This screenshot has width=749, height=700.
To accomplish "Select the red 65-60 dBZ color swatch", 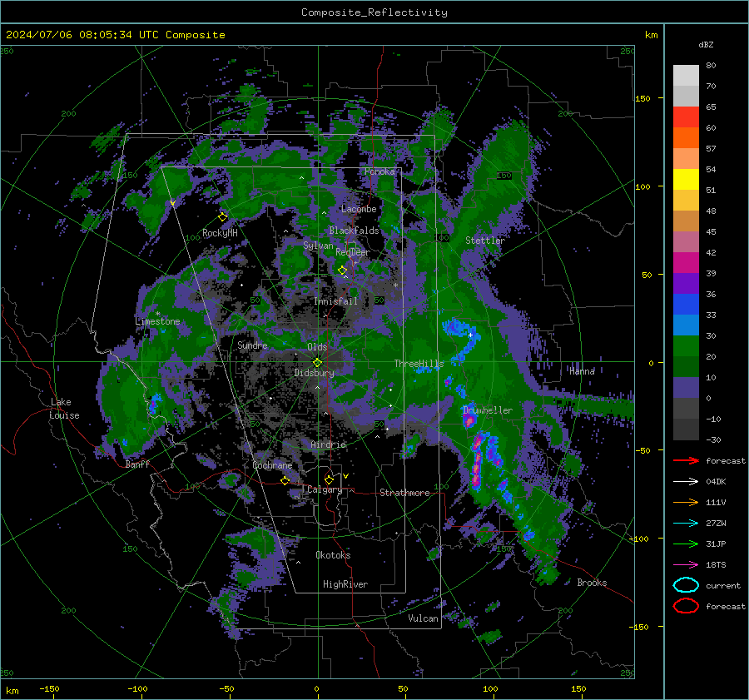I will point(686,117).
